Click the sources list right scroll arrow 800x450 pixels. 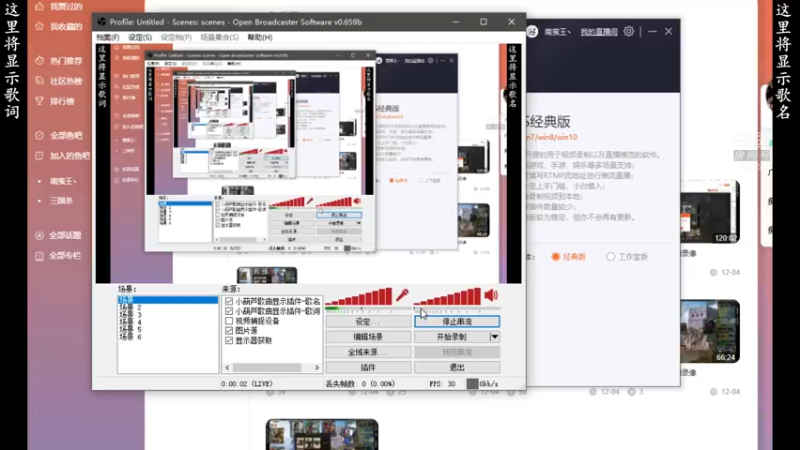317,367
